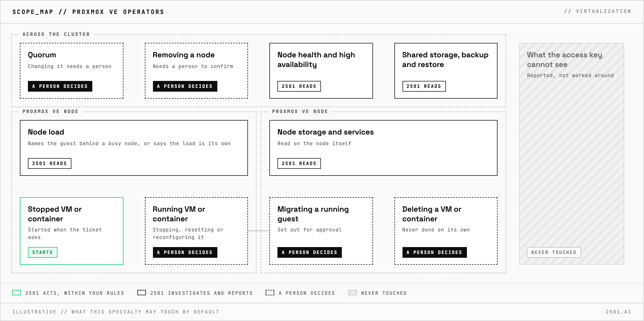The height and width of the screenshot is (321, 644).
Task: Click 'Never done on its own' text
Action: [436, 230]
